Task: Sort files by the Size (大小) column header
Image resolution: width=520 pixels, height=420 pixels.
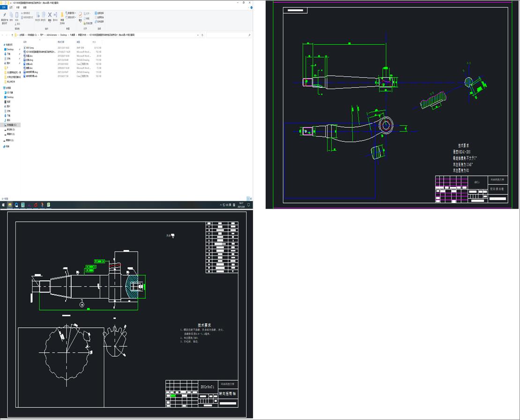Action: pyautogui.click(x=94, y=42)
